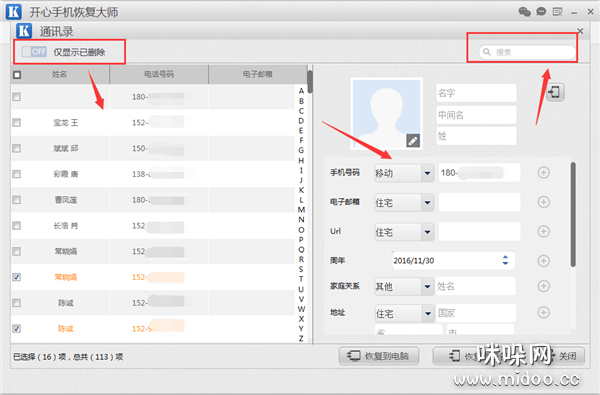Jump to letter S in alphabet index
This screenshot has width=600, height=395.
pyautogui.click(x=301, y=269)
